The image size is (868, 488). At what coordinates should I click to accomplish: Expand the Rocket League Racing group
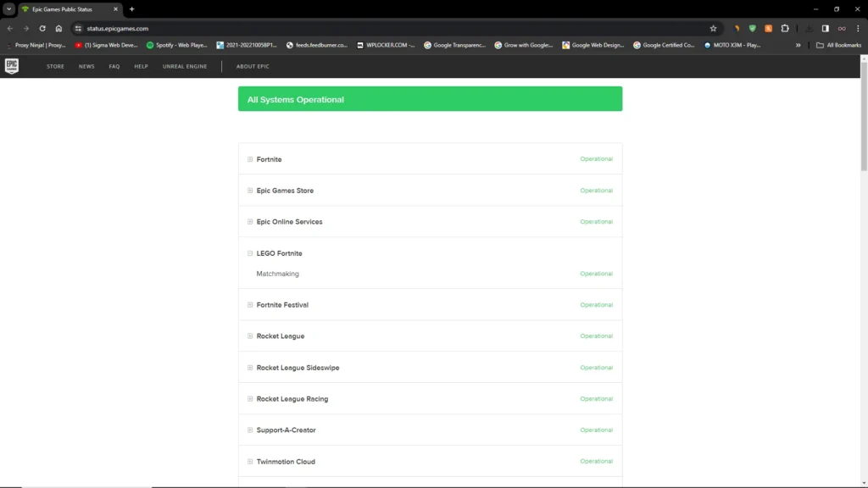tap(250, 399)
